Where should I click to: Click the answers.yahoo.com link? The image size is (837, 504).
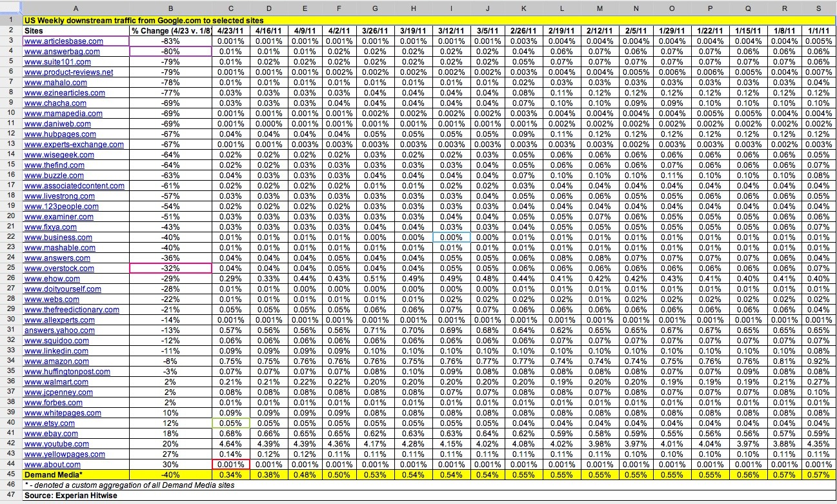pos(59,330)
